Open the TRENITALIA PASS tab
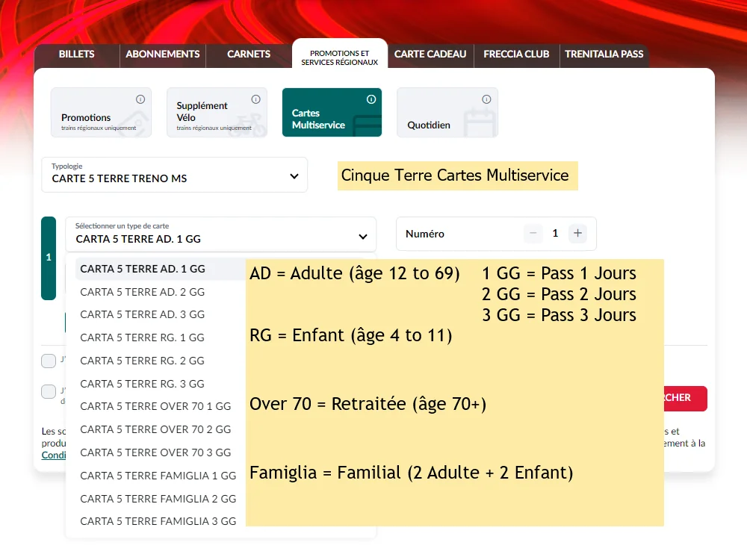This screenshot has height=560, width=747. [604, 55]
